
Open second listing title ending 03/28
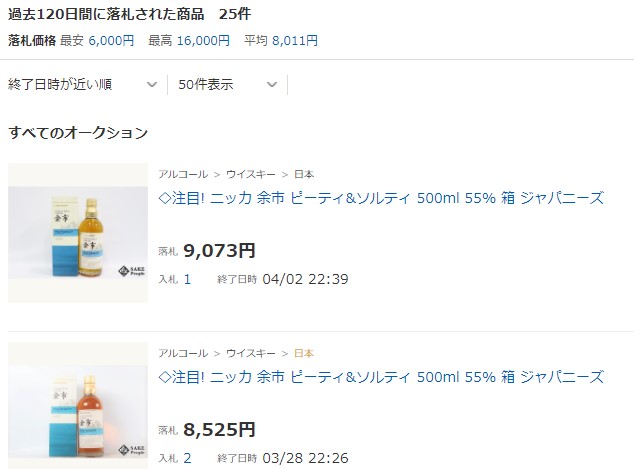tap(381, 377)
